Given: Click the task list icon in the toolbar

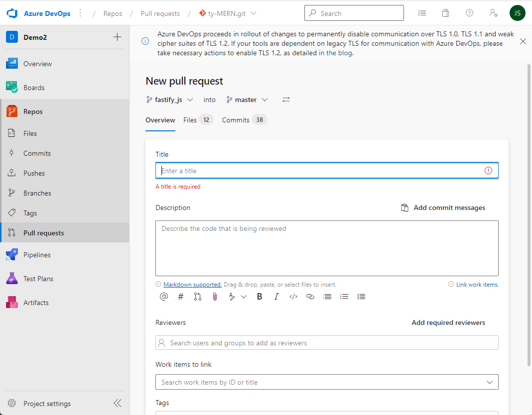Looking at the screenshot, I should point(361,297).
